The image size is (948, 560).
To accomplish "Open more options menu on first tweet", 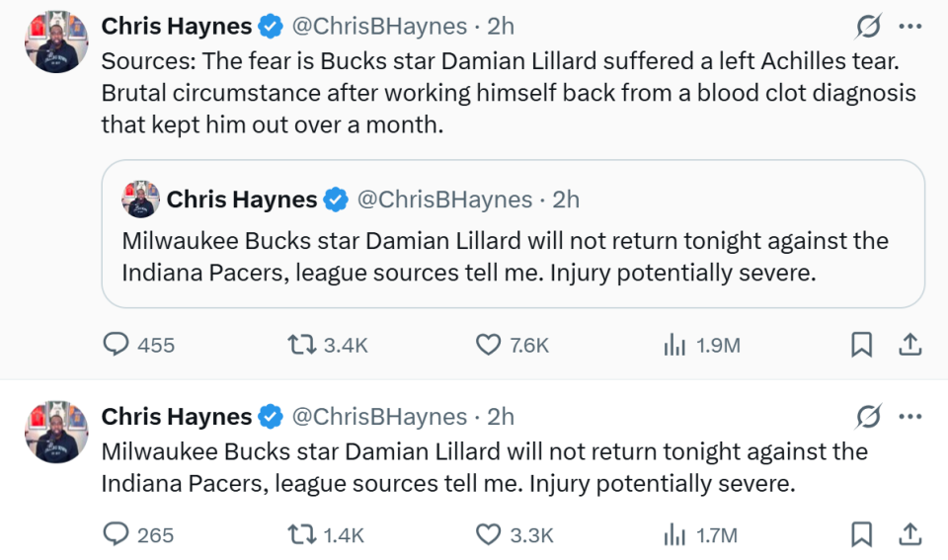I will click(x=909, y=27).
